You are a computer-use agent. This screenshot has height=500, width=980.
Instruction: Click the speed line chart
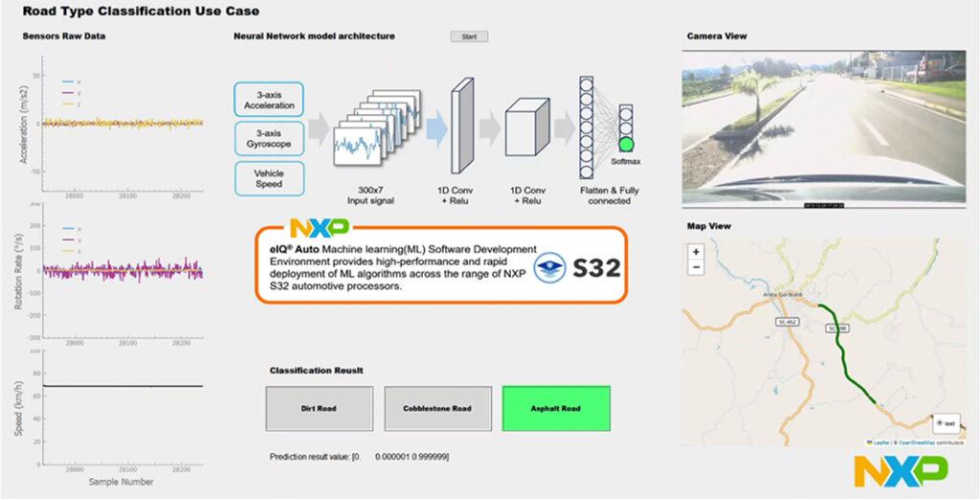click(x=122, y=407)
